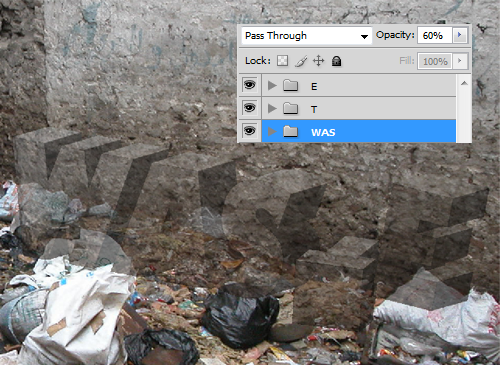Hide the E layer group
Image resolution: width=500 pixels, height=365 pixels.
click(x=250, y=85)
